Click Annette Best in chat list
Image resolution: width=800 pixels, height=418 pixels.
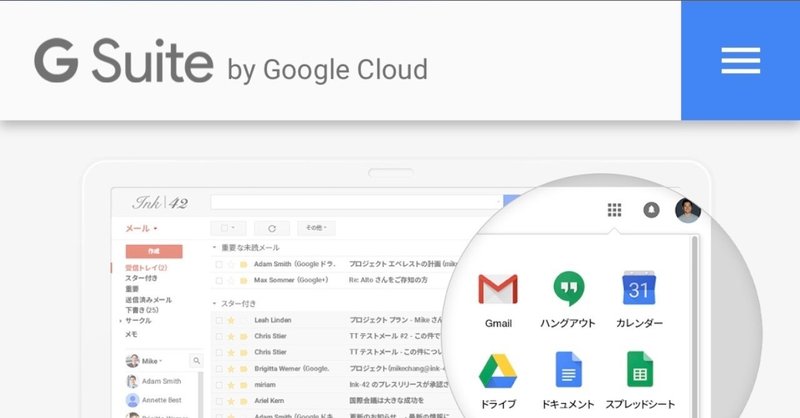[161, 400]
